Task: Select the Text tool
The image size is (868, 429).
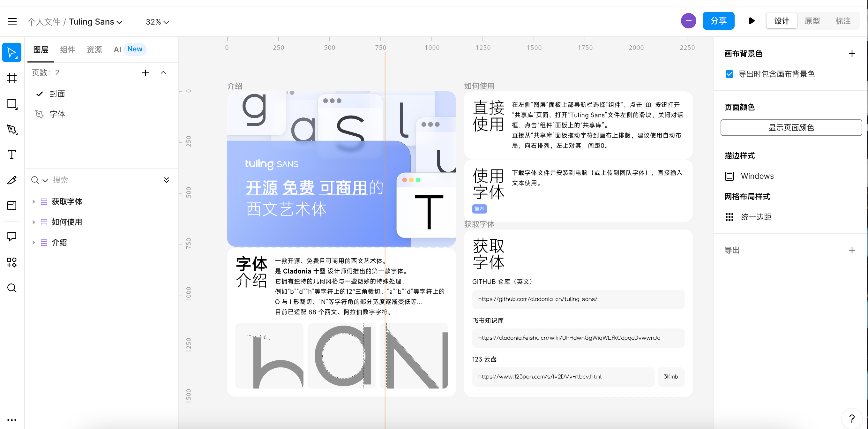Action: pos(12,155)
